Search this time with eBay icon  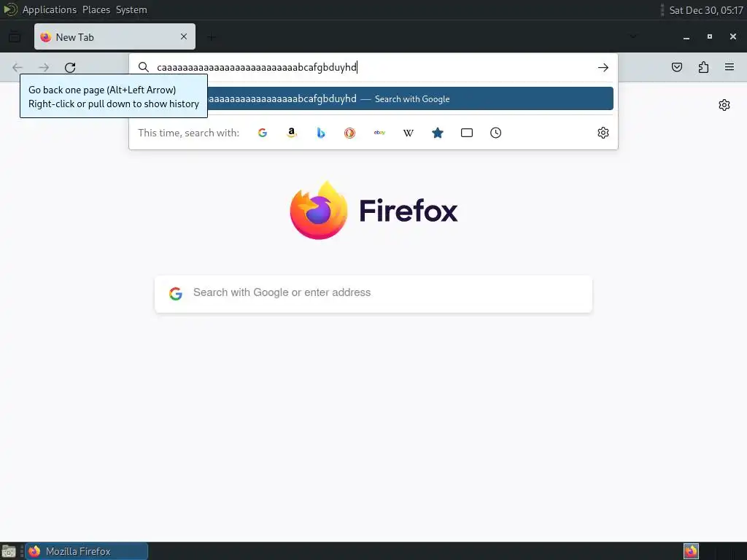point(379,133)
